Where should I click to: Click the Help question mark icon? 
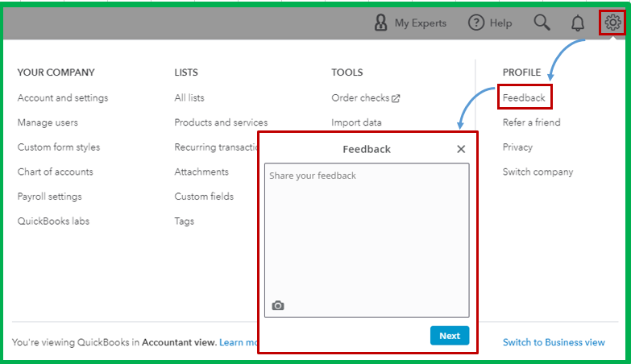point(476,23)
